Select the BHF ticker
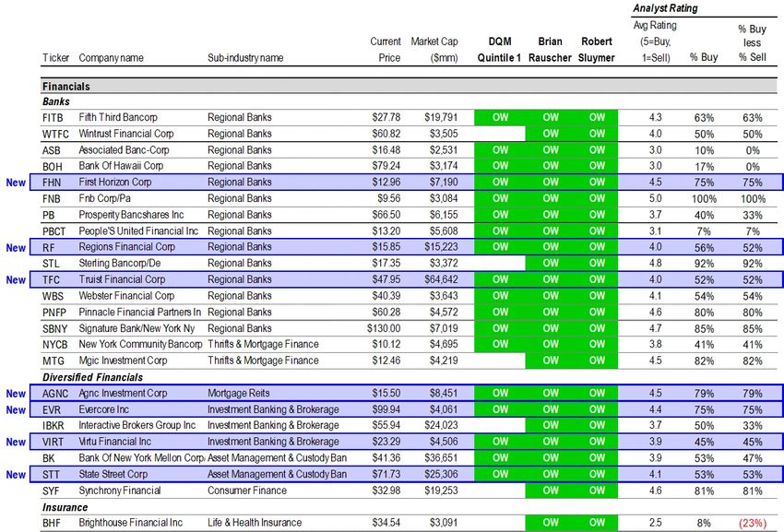Viewport: 784px width, 532px height. pyautogui.click(x=51, y=523)
